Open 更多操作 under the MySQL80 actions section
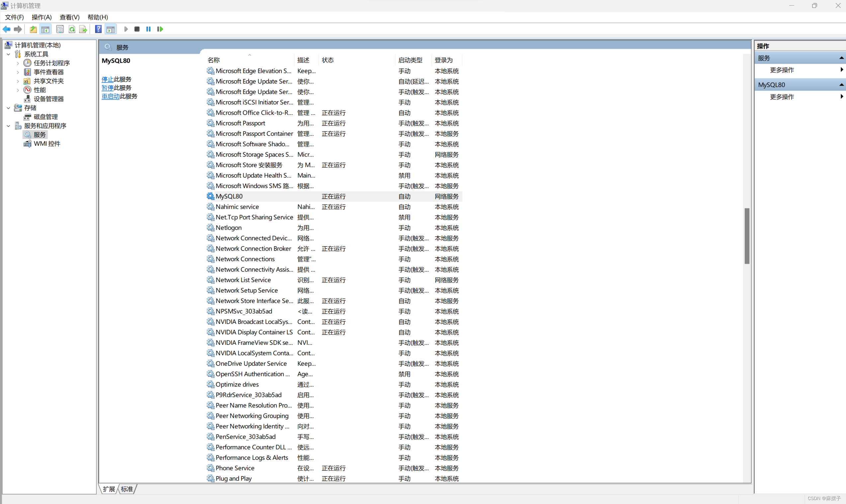846x504 pixels. click(782, 97)
